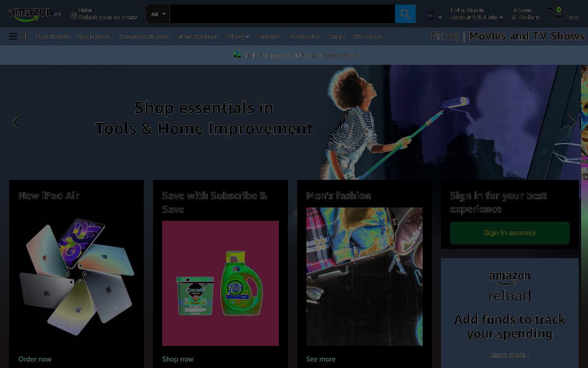
Task: Open the hamburger All menu
Action: 18,36
